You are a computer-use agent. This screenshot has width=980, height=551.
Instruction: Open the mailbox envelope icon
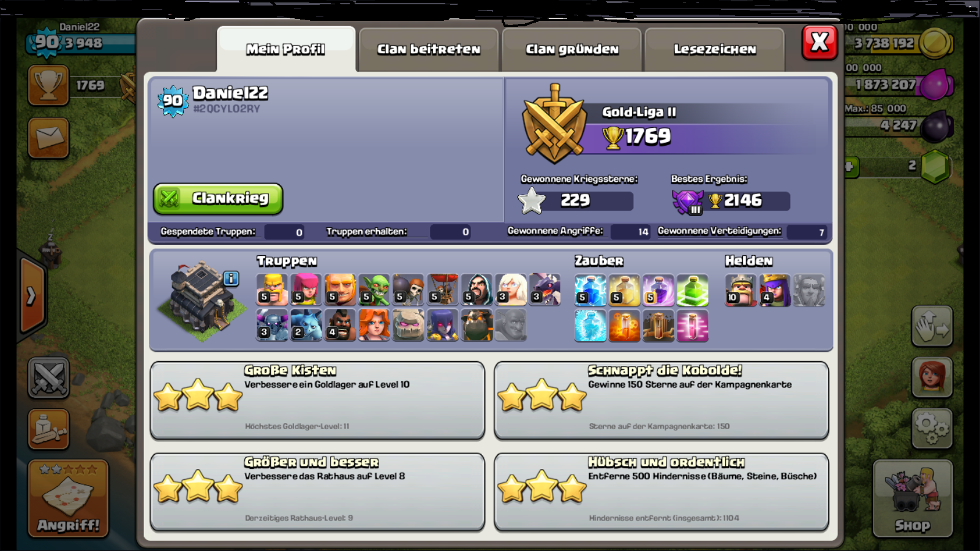tap(48, 137)
